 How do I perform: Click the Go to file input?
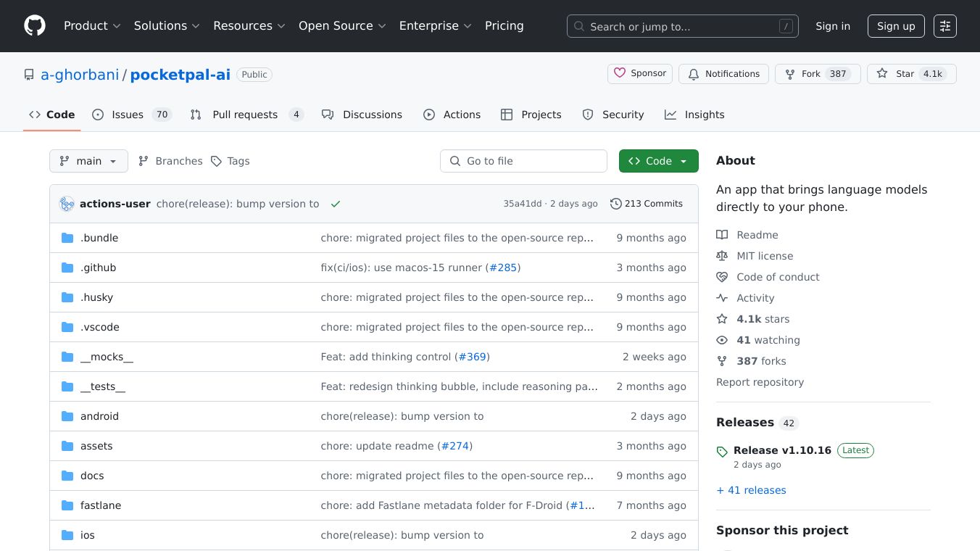coord(523,161)
